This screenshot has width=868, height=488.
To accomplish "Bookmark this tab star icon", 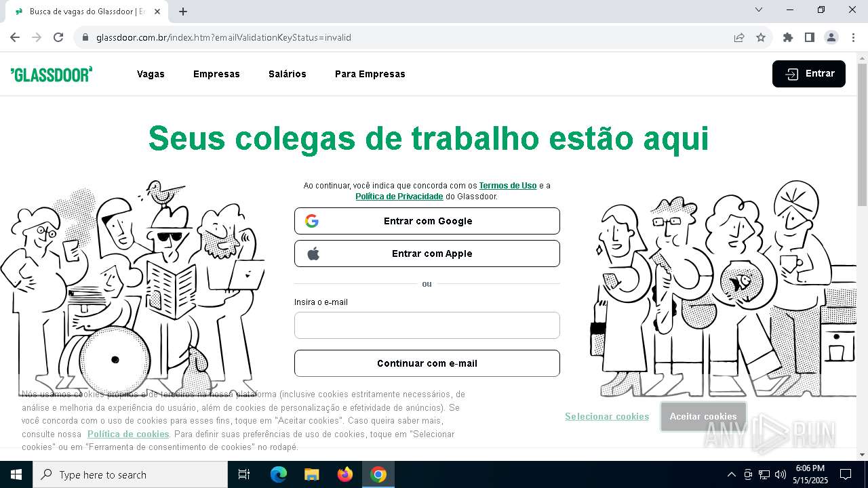I will pos(761,37).
